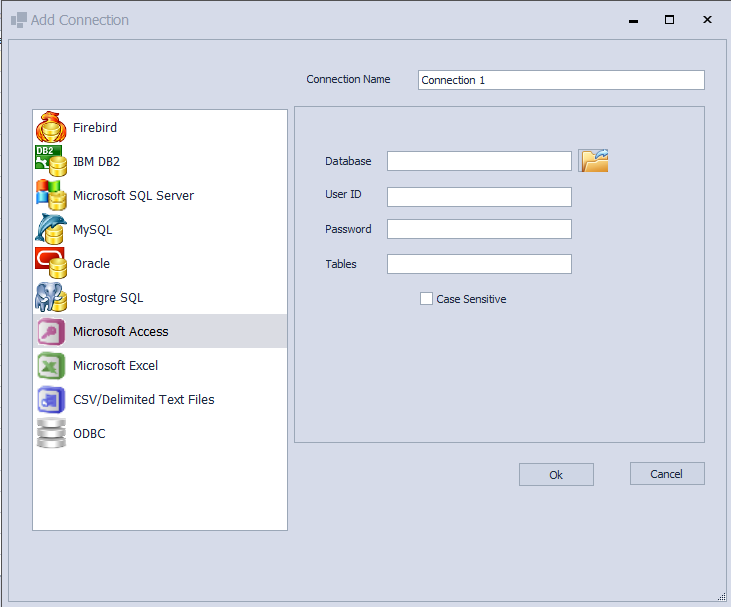Image resolution: width=731 pixels, height=607 pixels.
Task: Select the Postgre SQL elephant icon
Action: click(x=51, y=297)
